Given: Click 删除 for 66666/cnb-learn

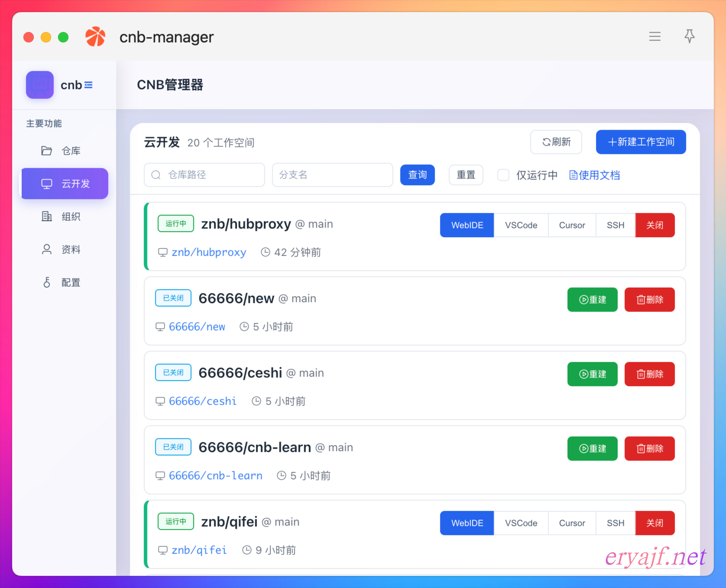Looking at the screenshot, I should [649, 449].
